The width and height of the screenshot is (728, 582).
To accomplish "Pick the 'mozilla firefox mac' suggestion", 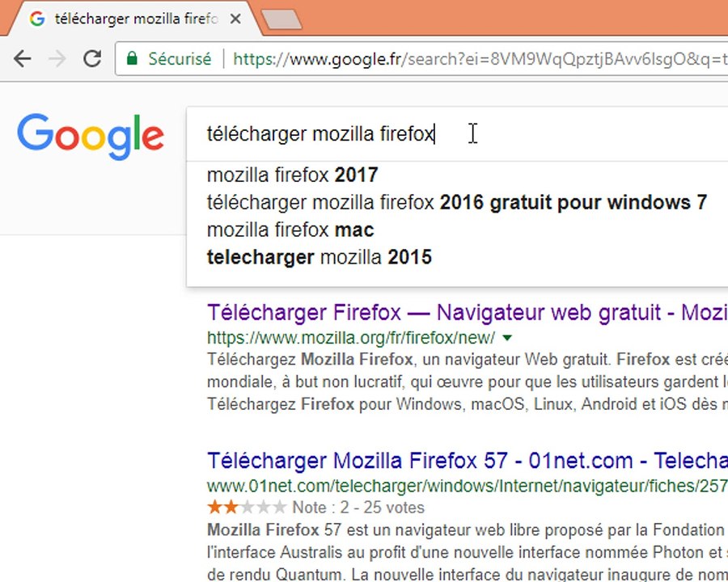I will click(290, 230).
